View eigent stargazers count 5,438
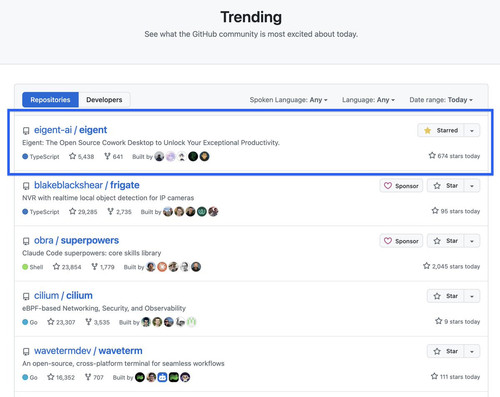This screenshot has height=397, width=500. (x=81, y=156)
